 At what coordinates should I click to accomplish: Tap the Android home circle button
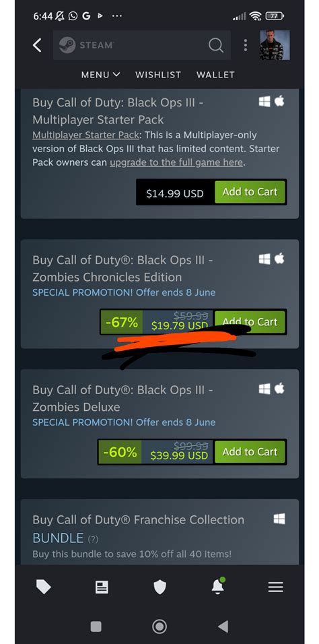(x=159, y=626)
